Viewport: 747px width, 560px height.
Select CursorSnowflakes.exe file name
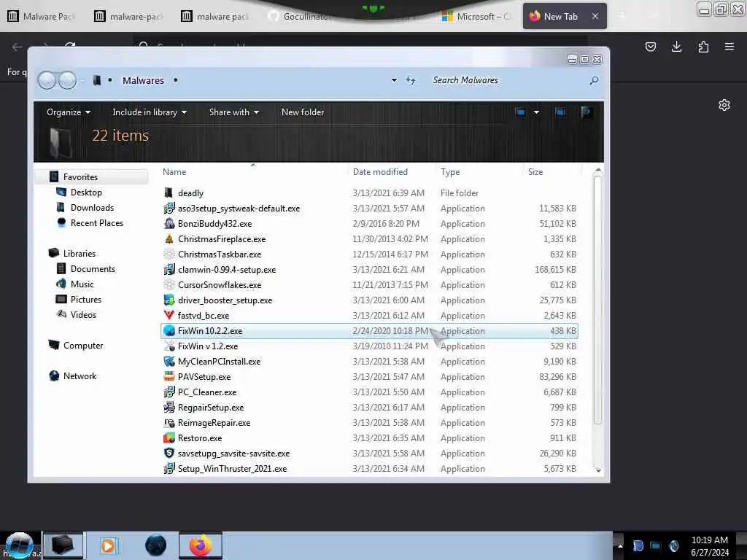[220, 285]
